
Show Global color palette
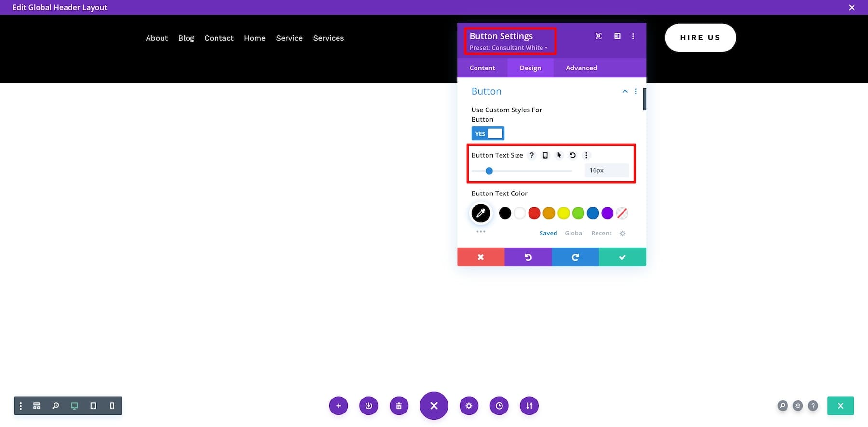coord(574,233)
